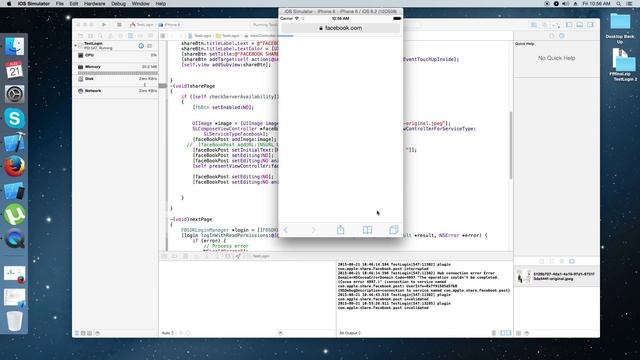Viewport: 640px width, 360px height.
Task: Click the Stop button in Xcode toolbar
Action: (119, 25)
